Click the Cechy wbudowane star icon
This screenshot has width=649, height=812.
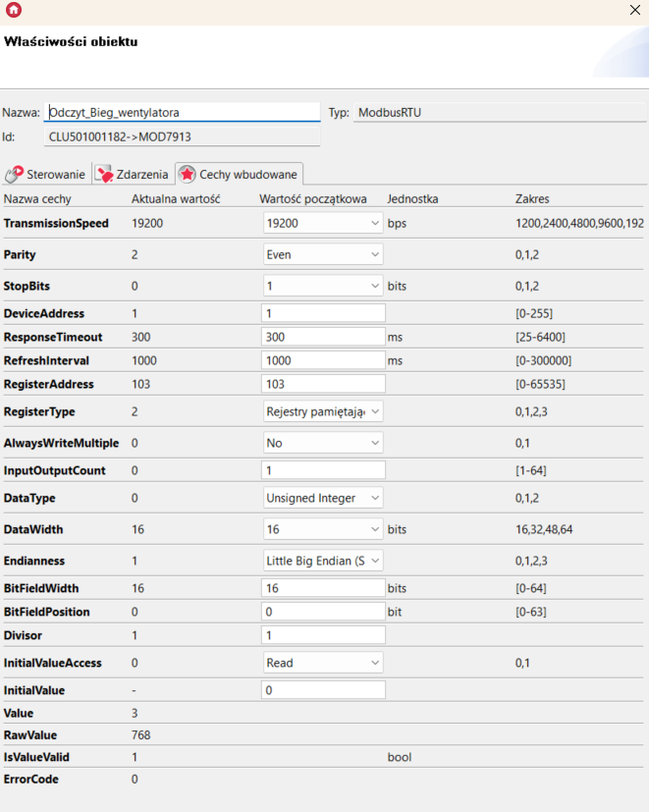(187, 174)
